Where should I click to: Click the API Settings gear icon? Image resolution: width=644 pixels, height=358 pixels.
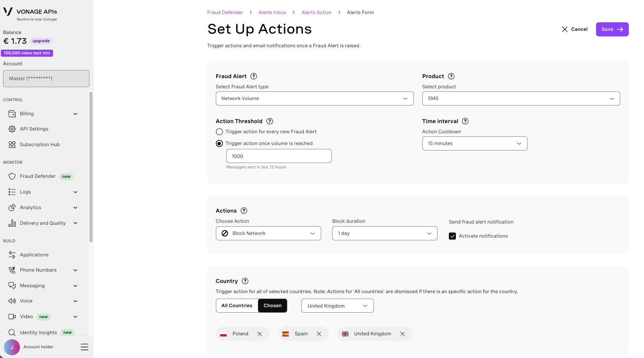[x=12, y=129]
